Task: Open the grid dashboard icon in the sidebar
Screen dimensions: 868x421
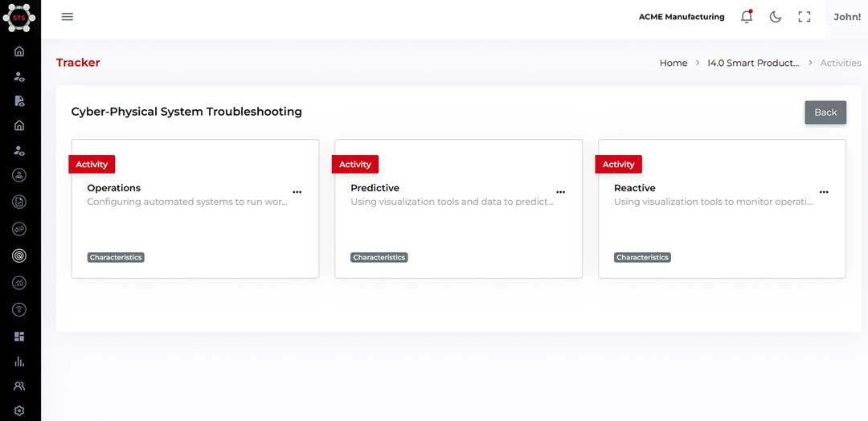Action: pyautogui.click(x=19, y=336)
